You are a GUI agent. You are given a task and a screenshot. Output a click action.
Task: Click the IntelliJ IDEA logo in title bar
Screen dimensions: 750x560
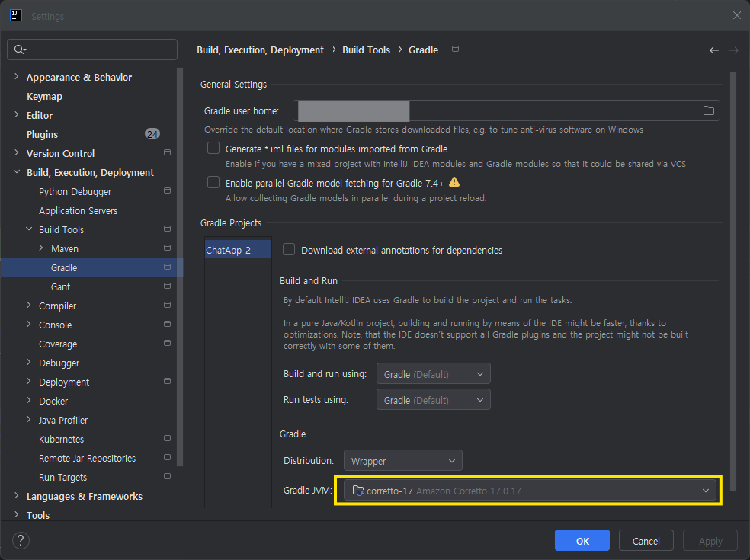[x=15, y=15]
